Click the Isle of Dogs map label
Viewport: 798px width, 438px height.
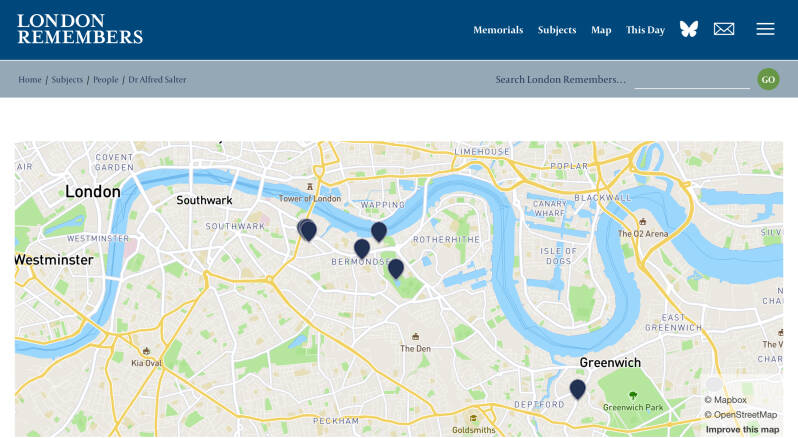558,256
